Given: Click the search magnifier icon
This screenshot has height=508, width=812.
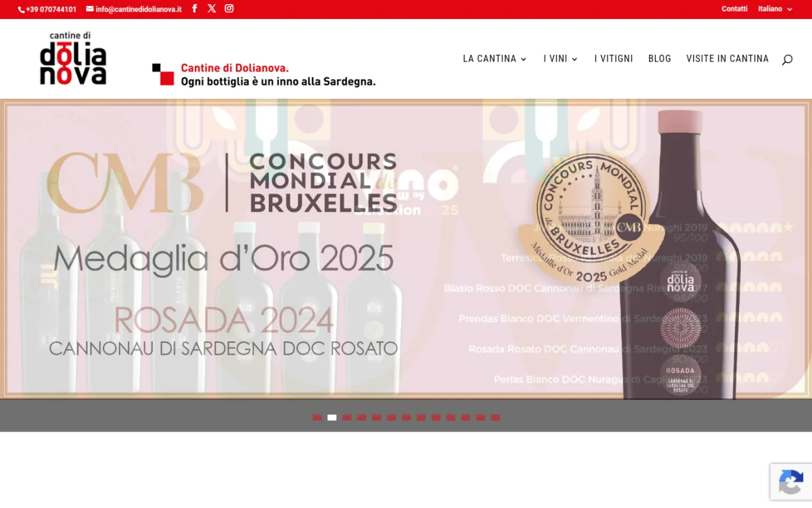Looking at the screenshot, I should (x=787, y=60).
